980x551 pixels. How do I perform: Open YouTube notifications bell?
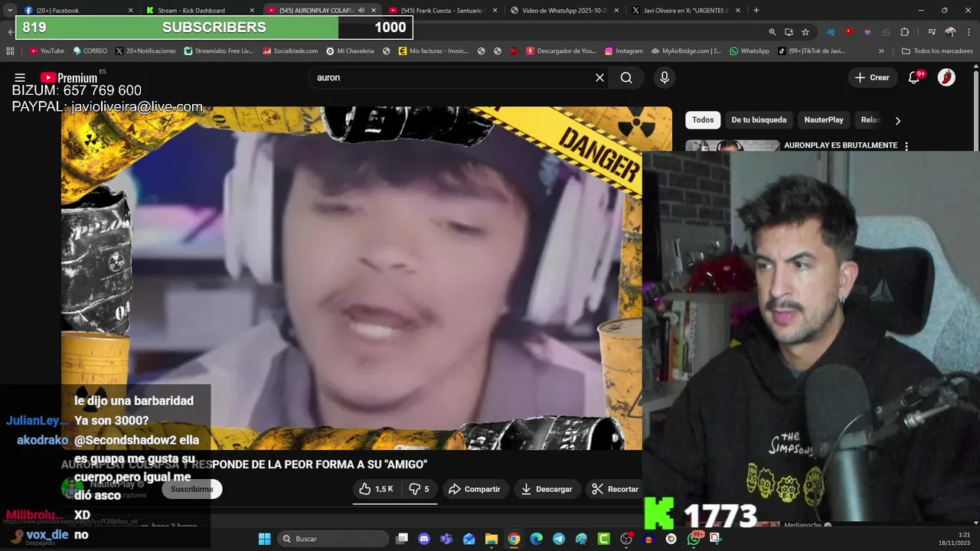coord(914,77)
